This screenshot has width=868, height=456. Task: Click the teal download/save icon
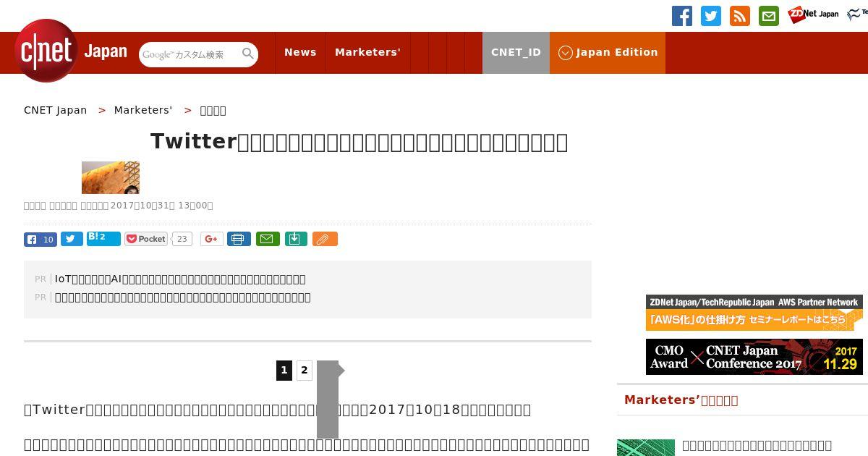[296, 239]
